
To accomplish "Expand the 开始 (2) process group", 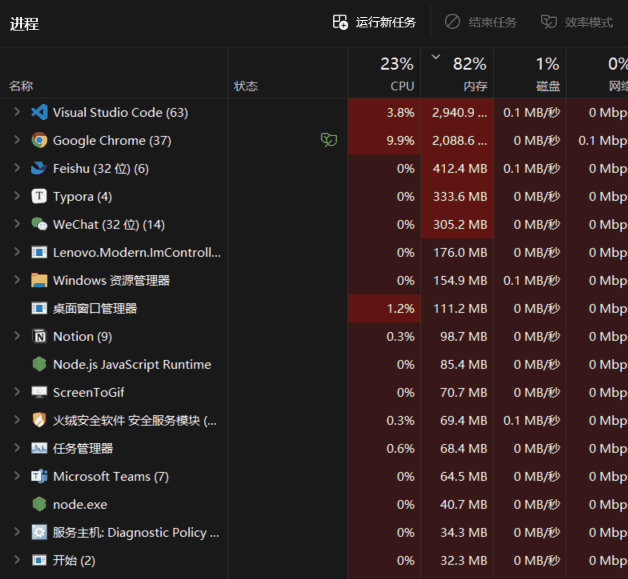I will [x=17, y=559].
